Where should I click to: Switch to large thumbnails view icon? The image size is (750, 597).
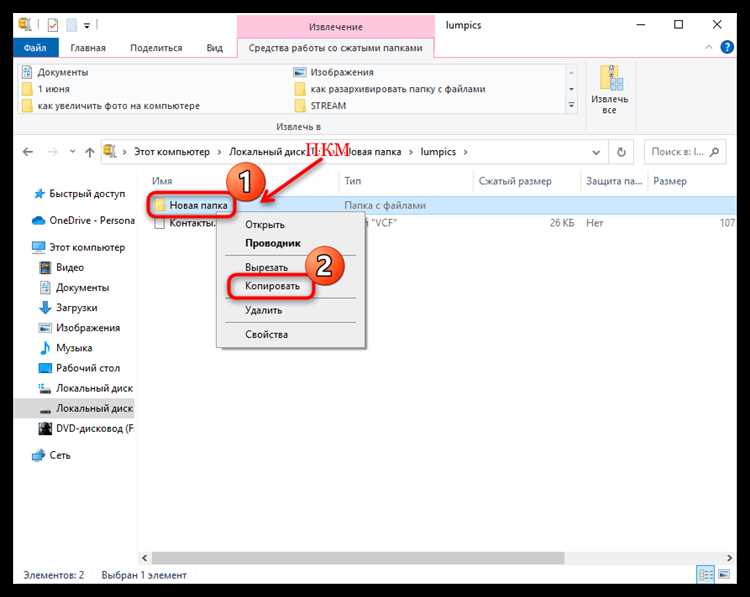click(724, 574)
